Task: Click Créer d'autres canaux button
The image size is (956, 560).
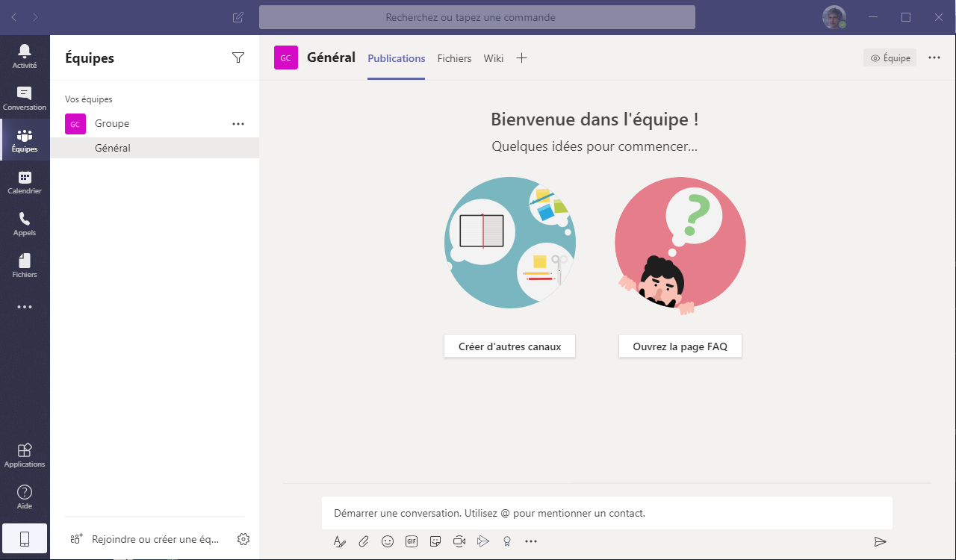Action: [x=510, y=346]
